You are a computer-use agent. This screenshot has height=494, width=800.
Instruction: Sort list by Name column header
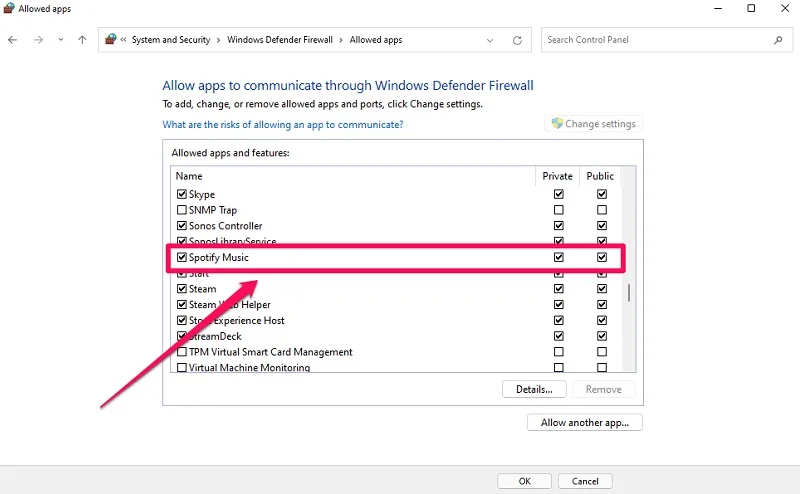pyautogui.click(x=189, y=176)
